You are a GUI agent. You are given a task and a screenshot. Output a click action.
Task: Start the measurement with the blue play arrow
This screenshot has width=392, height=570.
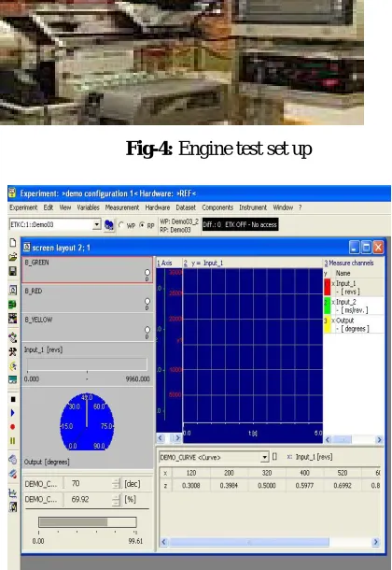(x=13, y=413)
